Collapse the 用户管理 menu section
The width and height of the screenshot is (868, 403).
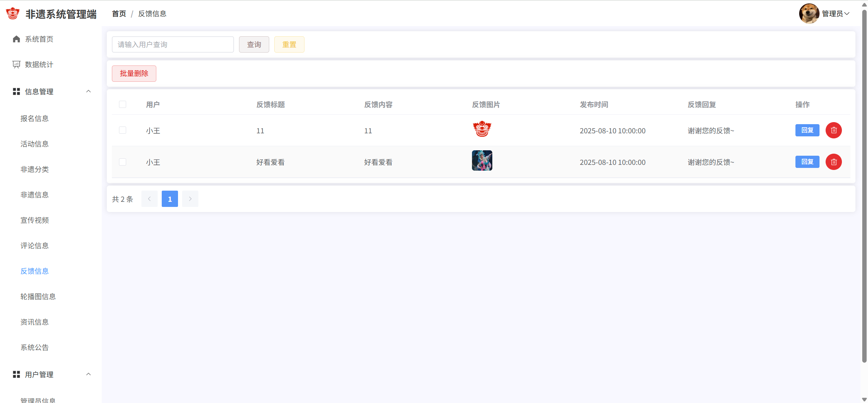88,374
